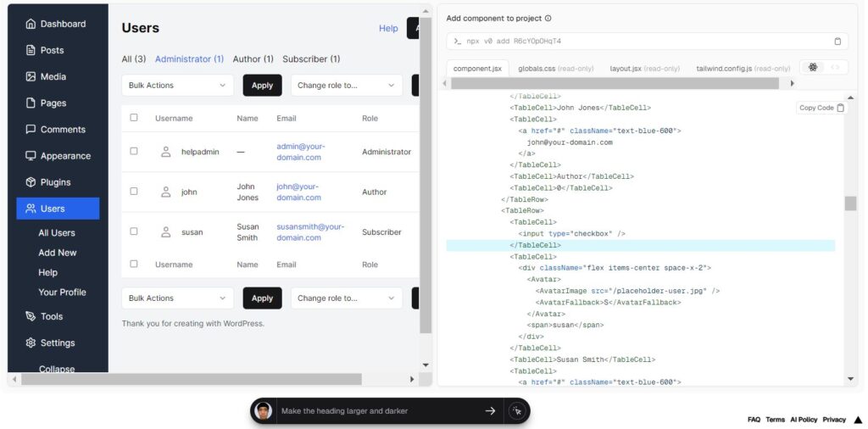868x429 pixels.
Task: Click the Appearance monitor icon
Action: coord(31,156)
